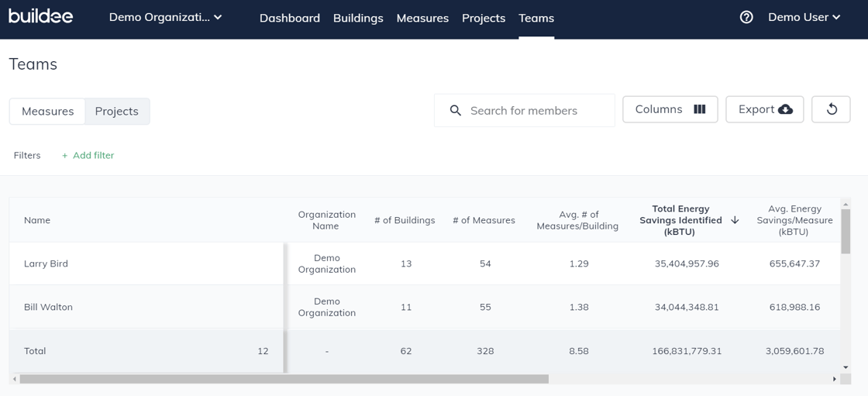
Task: Switch to the Measures toggle view
Action: (x=47, y=111)
